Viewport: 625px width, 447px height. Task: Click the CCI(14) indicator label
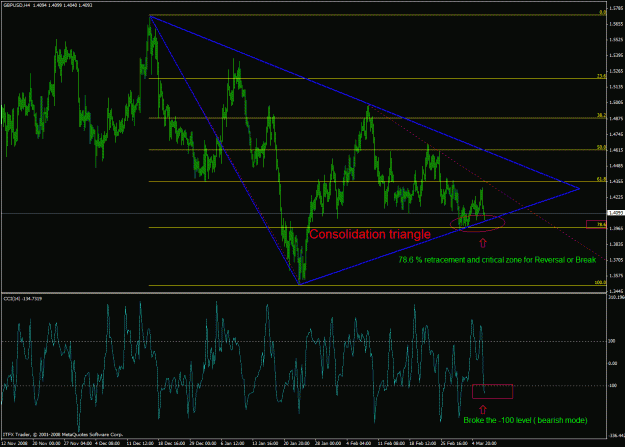pyautogui.click(x=23, y=299)
